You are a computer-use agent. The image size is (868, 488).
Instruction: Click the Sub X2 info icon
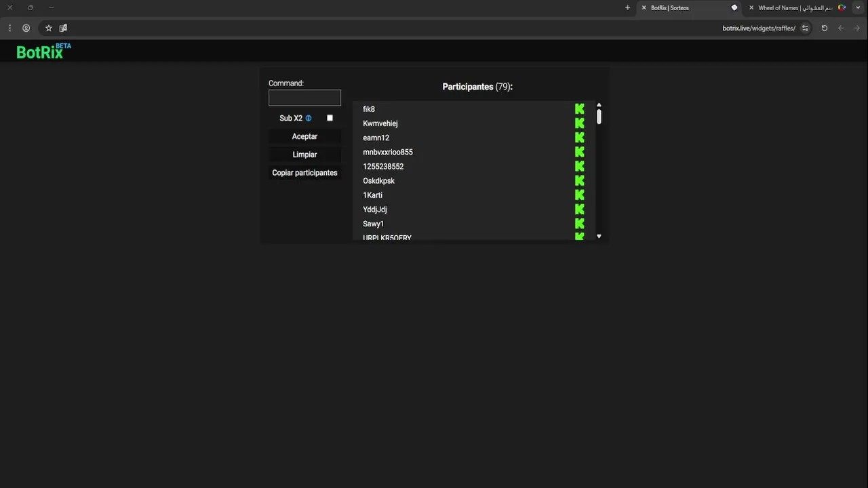(x=309, y=118)
